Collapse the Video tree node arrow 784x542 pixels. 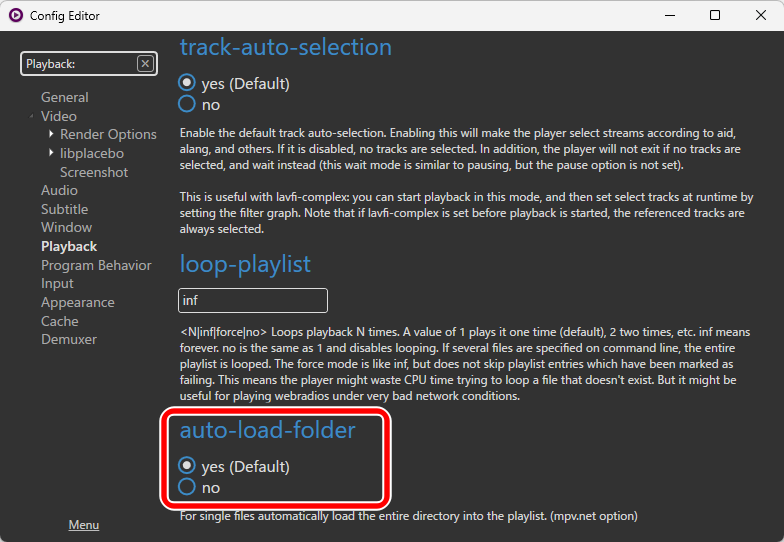pyautogui.click(x=32, y=116)
